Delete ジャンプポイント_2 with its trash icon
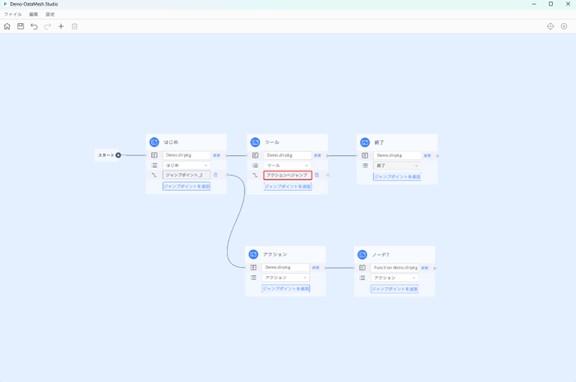The width and height of the screenshot is (576, 382). [x=216, y=175]
